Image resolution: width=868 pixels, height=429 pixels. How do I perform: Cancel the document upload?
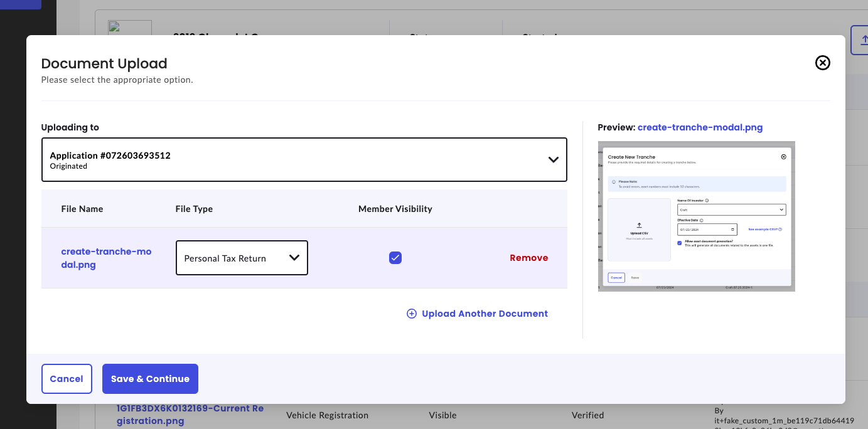tap(67, 379)
